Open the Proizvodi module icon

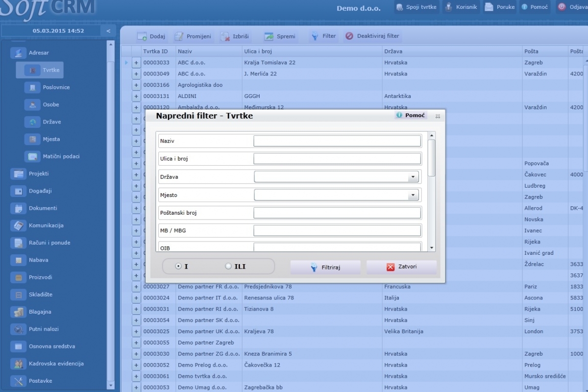tap(19, 277)
